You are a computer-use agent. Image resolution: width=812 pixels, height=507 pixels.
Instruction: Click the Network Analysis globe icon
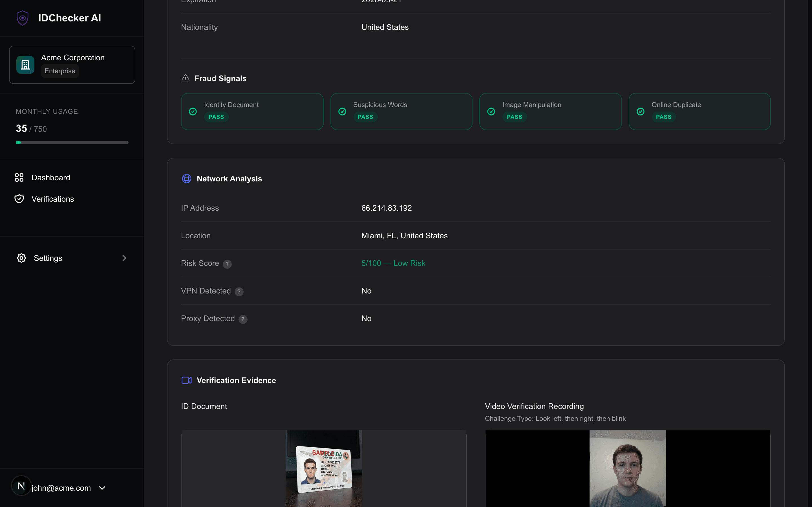(x=187, y=178)
